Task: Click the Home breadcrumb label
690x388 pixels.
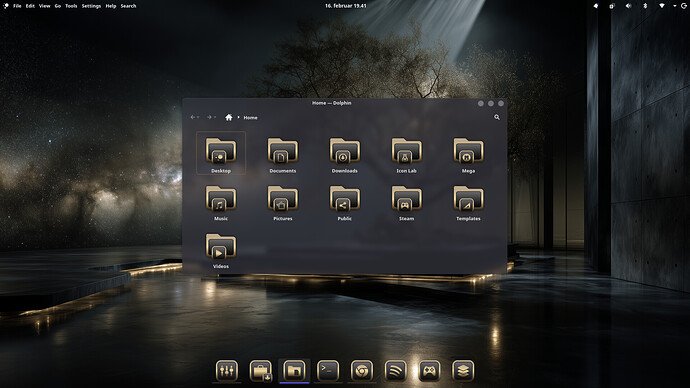Action: [250, 117]
